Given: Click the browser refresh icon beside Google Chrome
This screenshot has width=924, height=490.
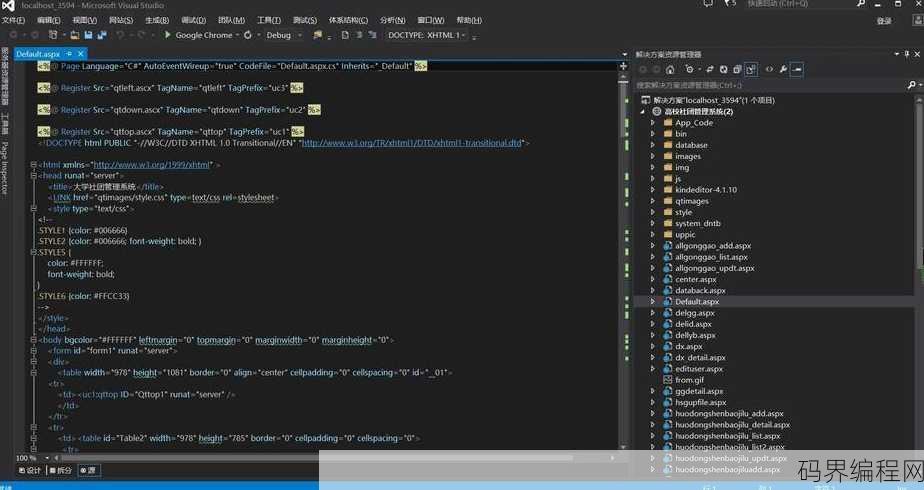Looking at the screenshot, I should click(248, 35).
